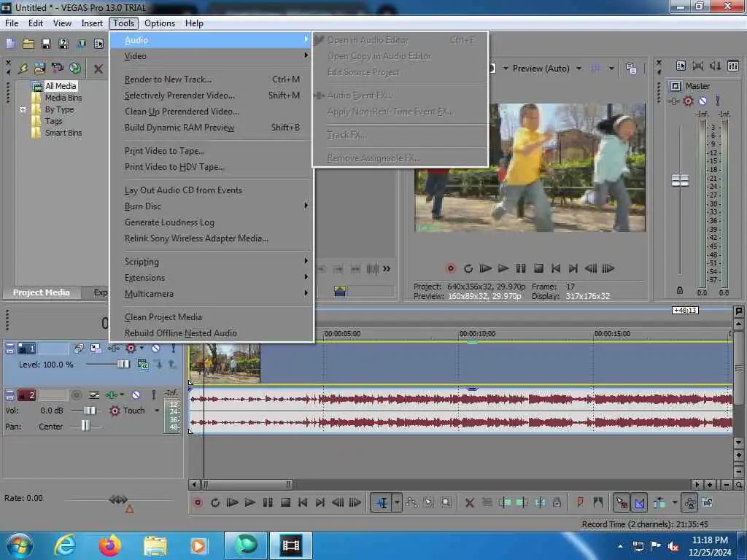Click the Lock Event padlock icon
The width and height of the screenshot is (747, 560).
coord(557,502)
